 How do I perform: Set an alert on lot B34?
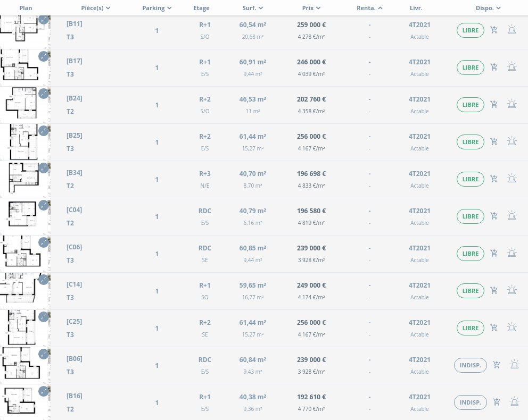click(511, 179)
